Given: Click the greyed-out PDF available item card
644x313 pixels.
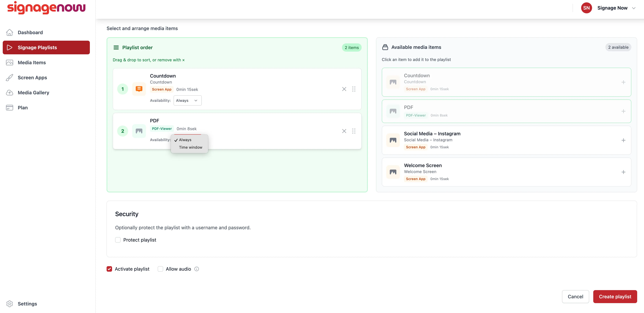Looking at the screenshot, I should (x=506, y=111).
